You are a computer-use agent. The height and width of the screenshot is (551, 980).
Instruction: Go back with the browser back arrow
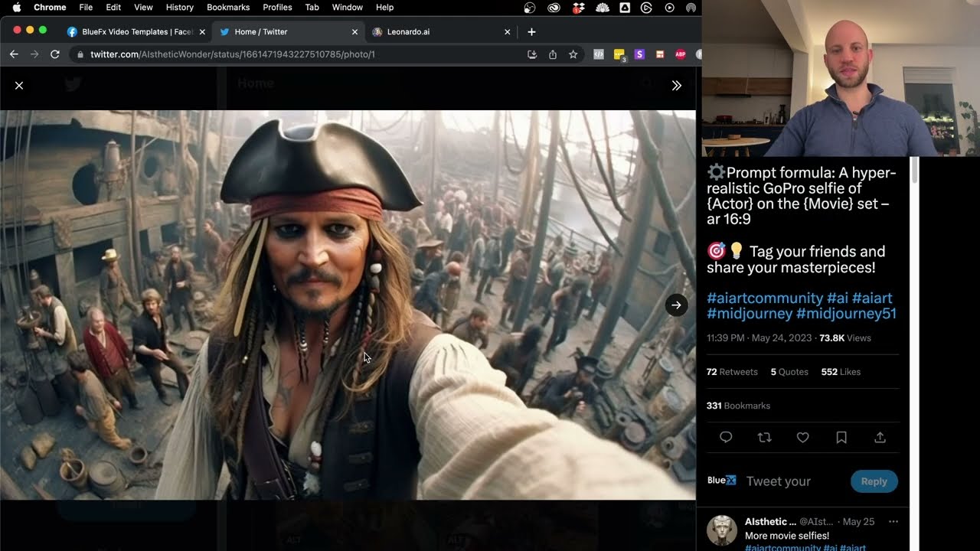click(14, 54)
